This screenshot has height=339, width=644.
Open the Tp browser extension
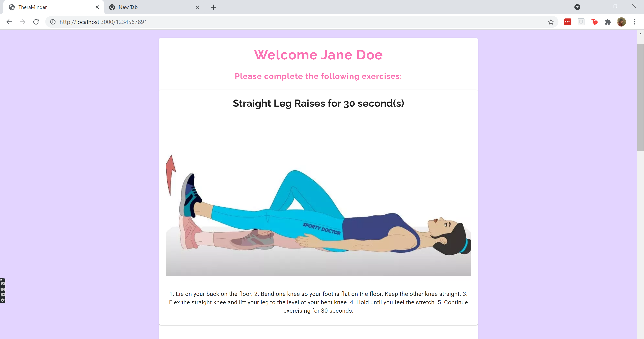595,22
